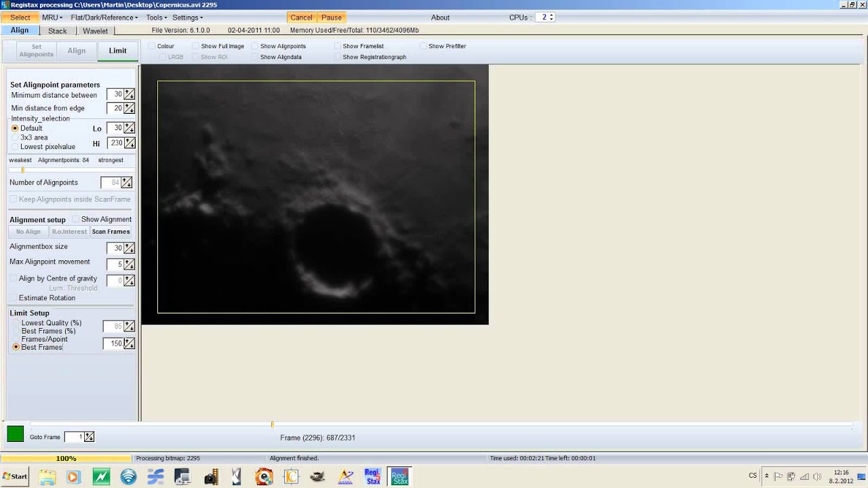868x488 pixels.
Task: Click the Hi intensity stepper icon
Action: pos(129,143)
